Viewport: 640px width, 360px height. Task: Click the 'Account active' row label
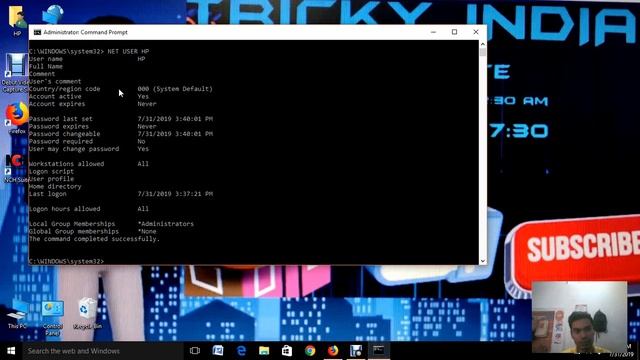tap(55, 96)
